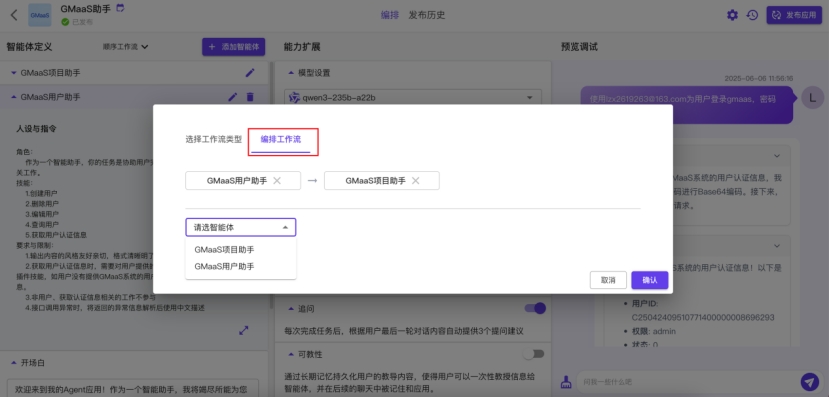Collapse the 追问 section

291,308
